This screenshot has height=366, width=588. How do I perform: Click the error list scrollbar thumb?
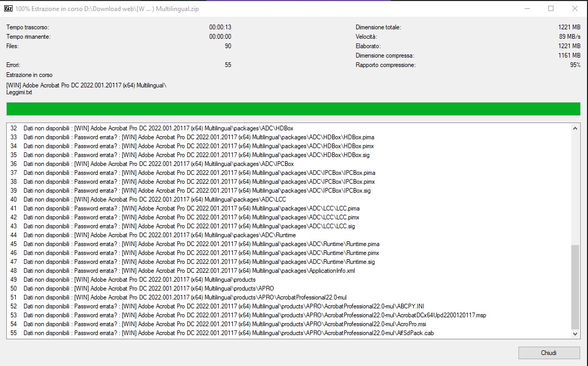575,287
